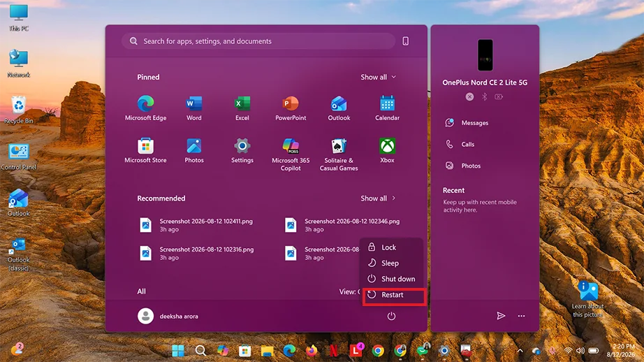The height and width of the screenshot is (362, 644).
Task: Open the more options ellipsis in phone panel
Action: pos(521,316)
